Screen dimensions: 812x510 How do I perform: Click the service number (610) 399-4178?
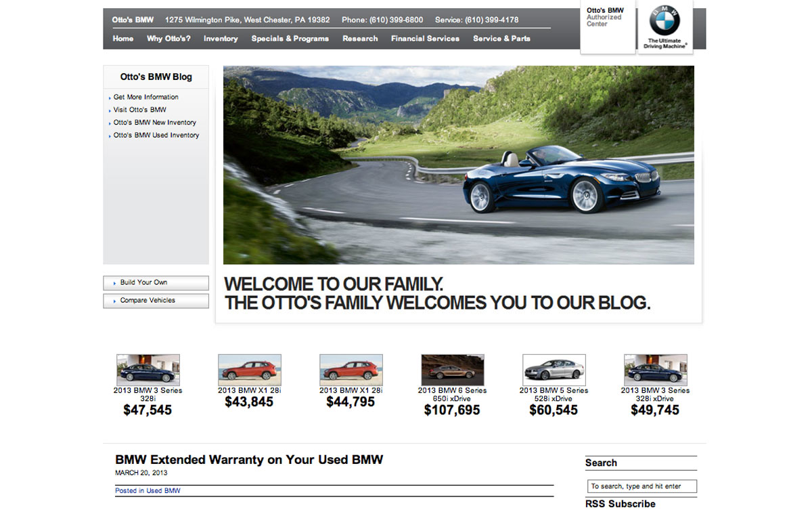click(491, 20)
